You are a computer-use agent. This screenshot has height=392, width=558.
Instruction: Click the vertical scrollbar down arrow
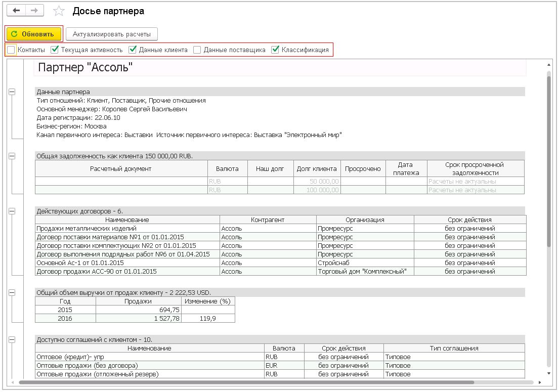[x=549, y=373]
